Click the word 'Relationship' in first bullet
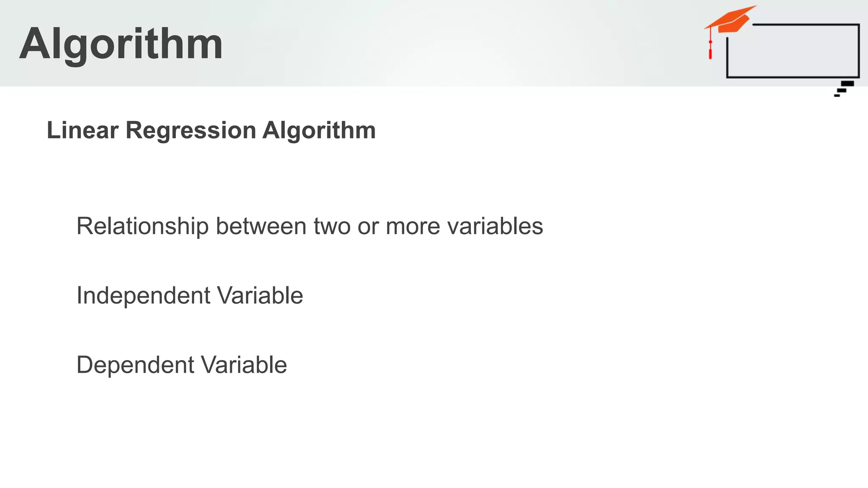 [142, 226]
